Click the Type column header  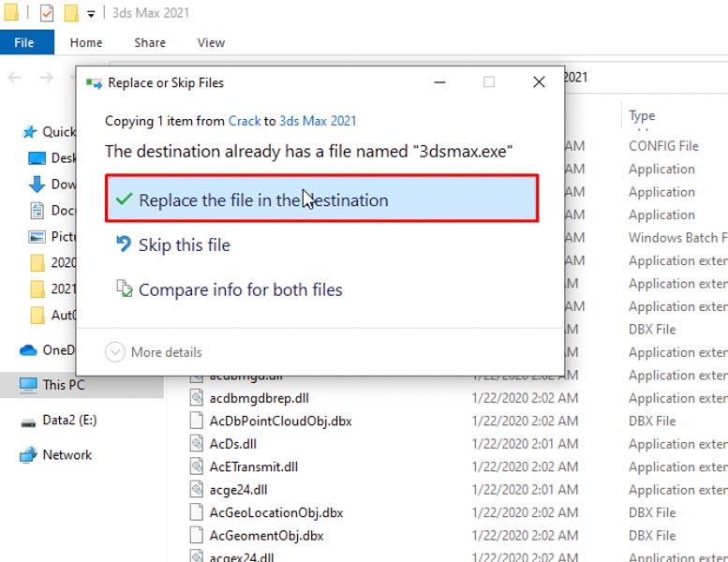coord(642,116)
